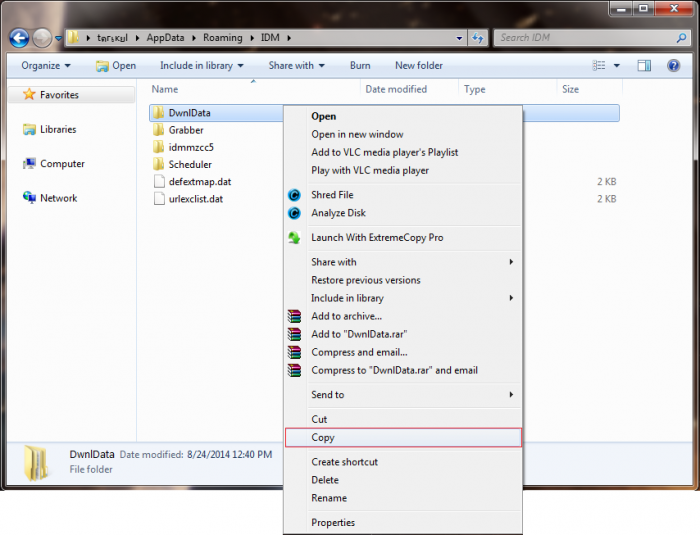Image resolution: width=700 pixels, height=535 pixels.
Task: Click Roaming in the address breadcrumb
Action: (x=222, y=38)
